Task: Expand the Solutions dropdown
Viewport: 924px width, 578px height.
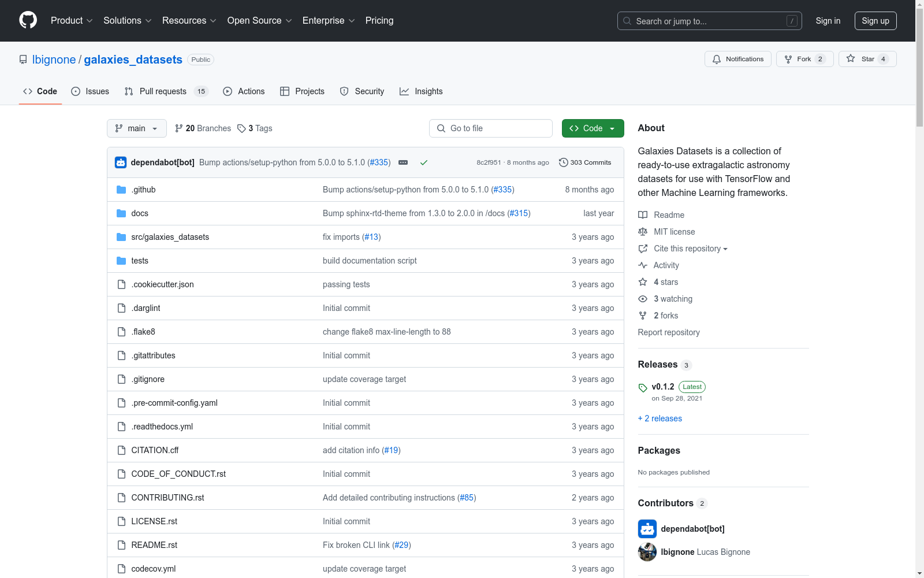Action: (x=128, y=21)
